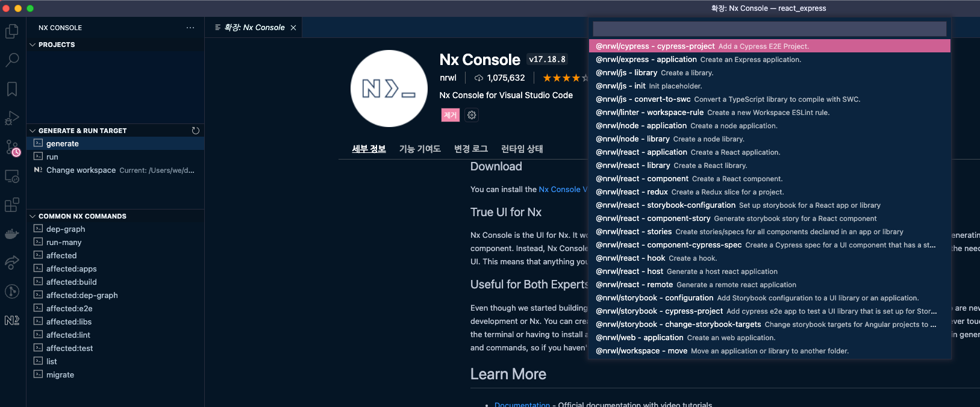The height and width of the screenshot is (407, 980).
Task: Run the migrate command
Action: 116,374
